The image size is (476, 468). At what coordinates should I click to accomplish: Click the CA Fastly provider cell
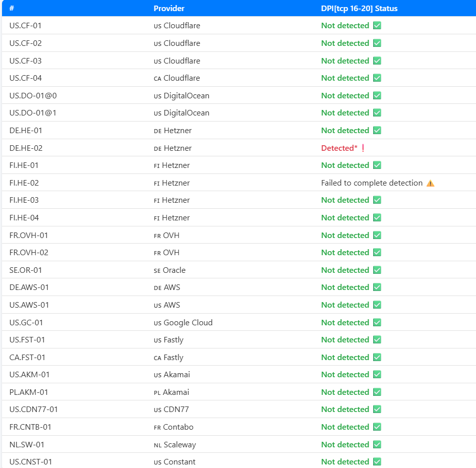pos(168,358)
